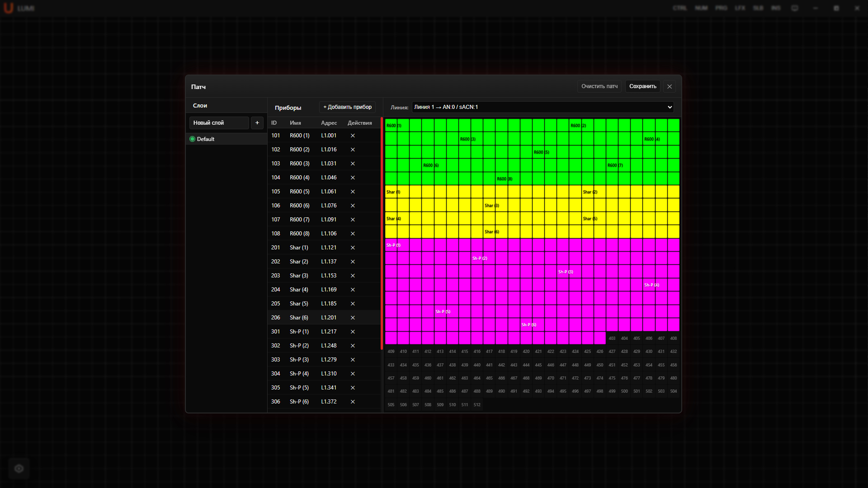Delete the Shar (1) fixture
This screenshot has width=868, height=488.
[353, 248]
